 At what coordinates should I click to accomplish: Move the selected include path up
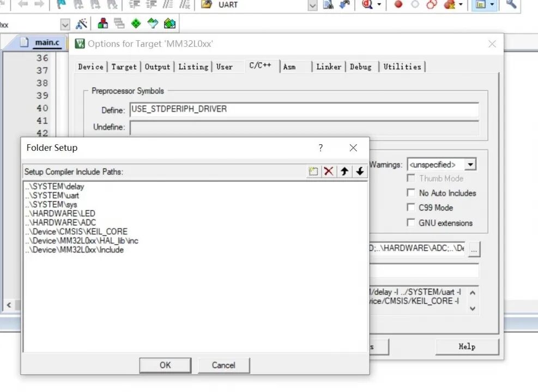click(344, 171)
